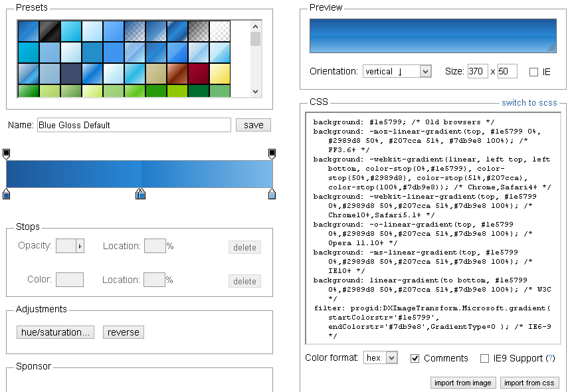Click the opacity Location percent field
The height and width of the screenshot is (392, 570).
tap(155, 246)
